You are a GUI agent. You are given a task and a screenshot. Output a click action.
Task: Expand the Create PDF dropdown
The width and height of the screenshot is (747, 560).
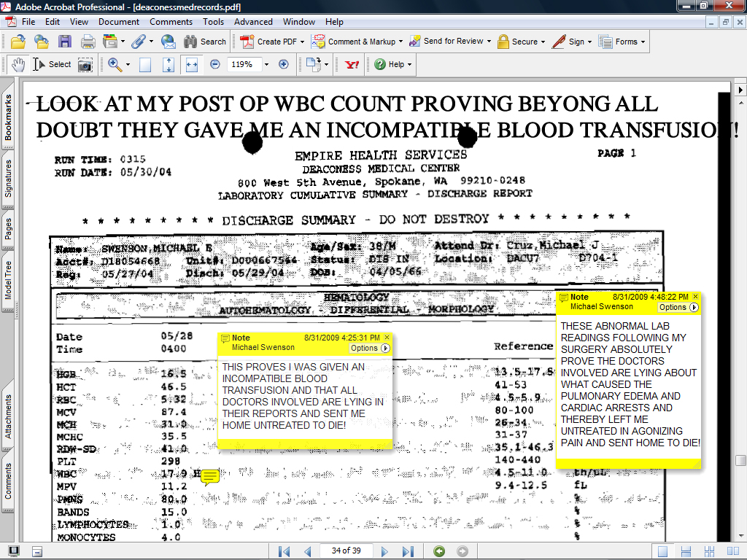click(x=302, y=42)
